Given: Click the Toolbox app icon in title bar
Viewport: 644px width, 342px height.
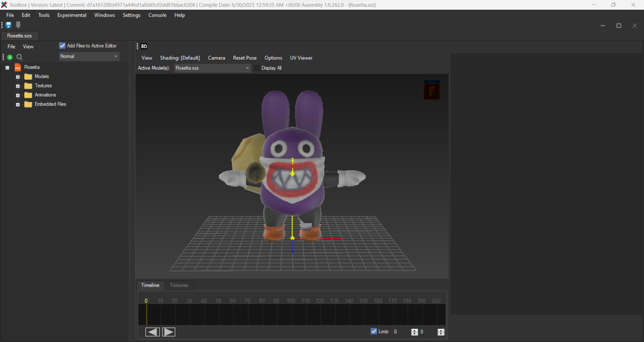Looking at the screenshot, I should click(4, 5).
